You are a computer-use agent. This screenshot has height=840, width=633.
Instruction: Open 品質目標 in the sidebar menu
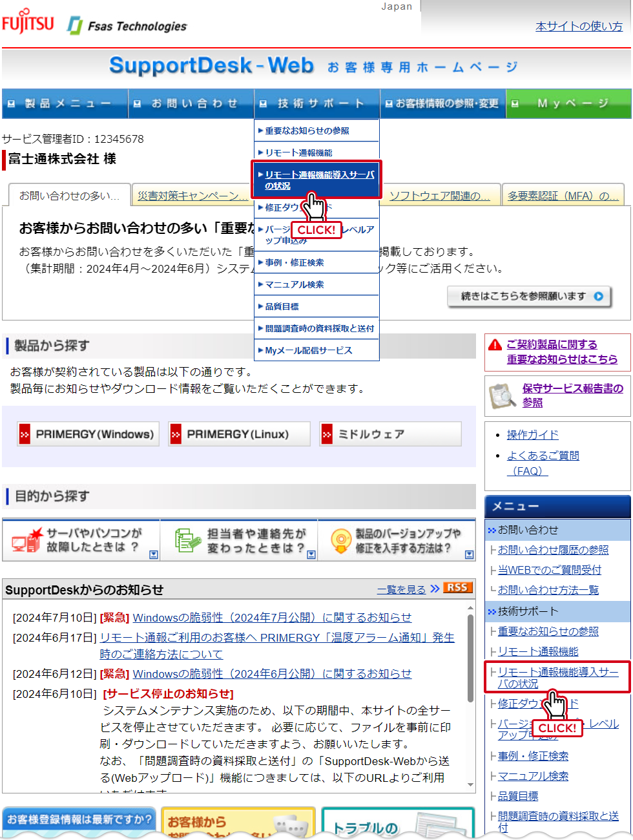(x=518, y=796)
